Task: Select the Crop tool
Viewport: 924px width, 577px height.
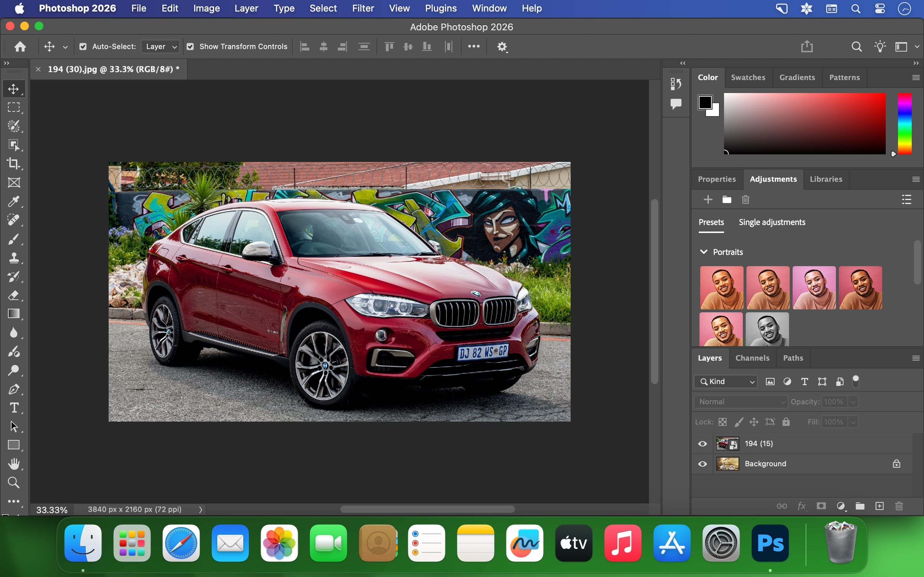Action: [14, 163]
